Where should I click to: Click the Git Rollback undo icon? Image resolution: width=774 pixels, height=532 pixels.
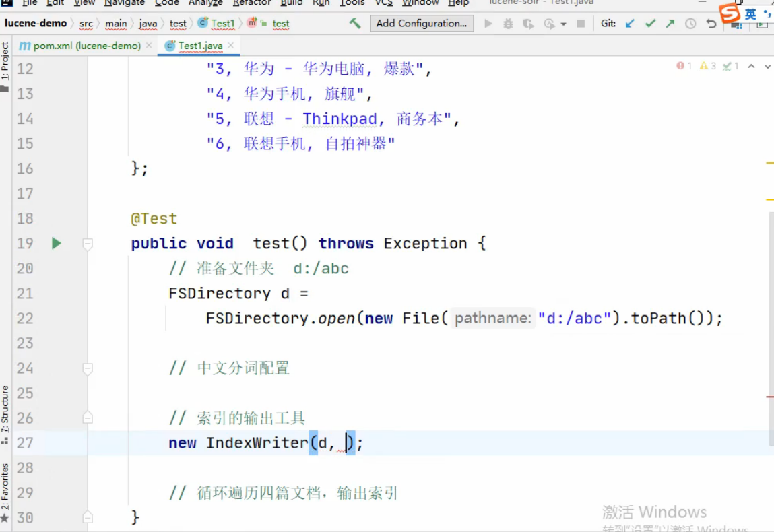click(x=711, y=23)
